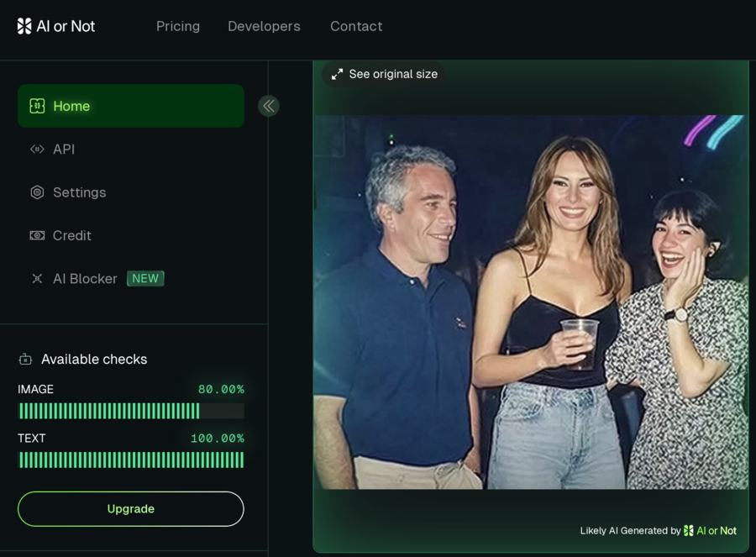Click the See original size text
The width and height of the screenshot is (756, 557).
click(393, 74)
